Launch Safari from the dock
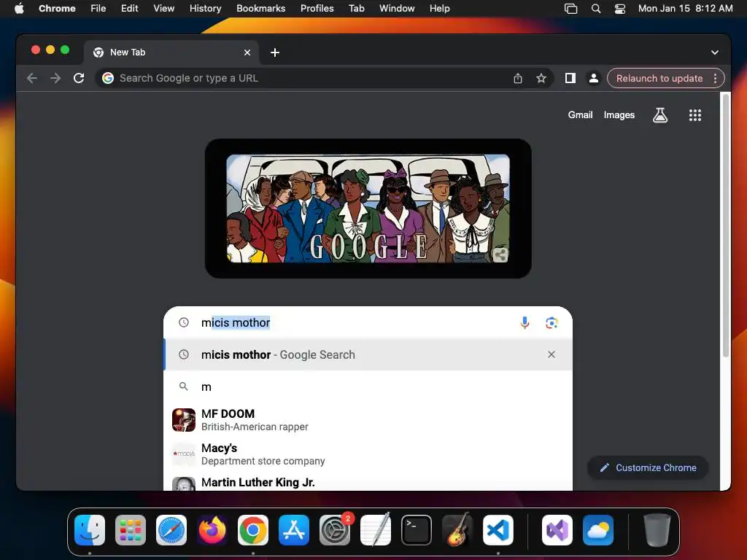The height and width of the screenshot is (560, 747). pos(171,530)
